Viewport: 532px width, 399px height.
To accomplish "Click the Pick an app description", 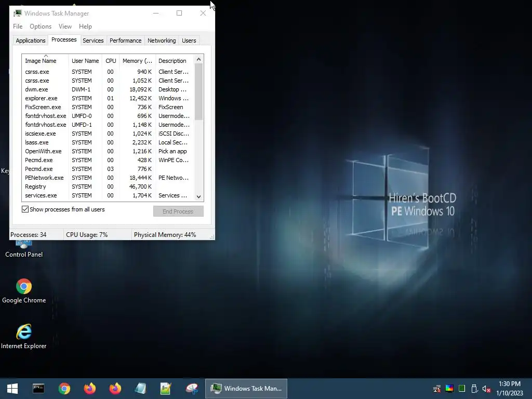I will pos(172,151).
